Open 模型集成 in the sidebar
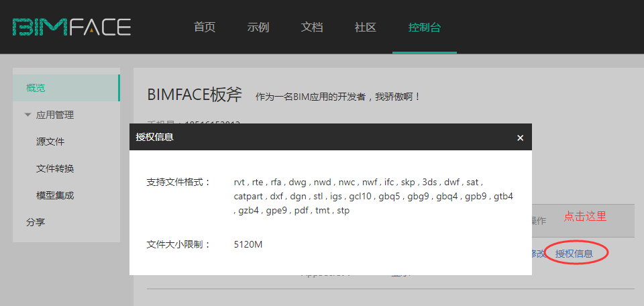This screenshot has height=306, width=644. click(x=55, y=195)
